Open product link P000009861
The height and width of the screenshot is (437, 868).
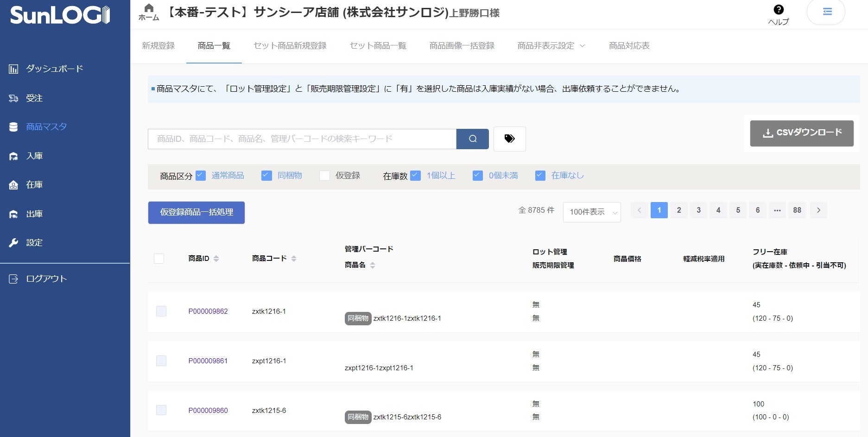[208, 361]
